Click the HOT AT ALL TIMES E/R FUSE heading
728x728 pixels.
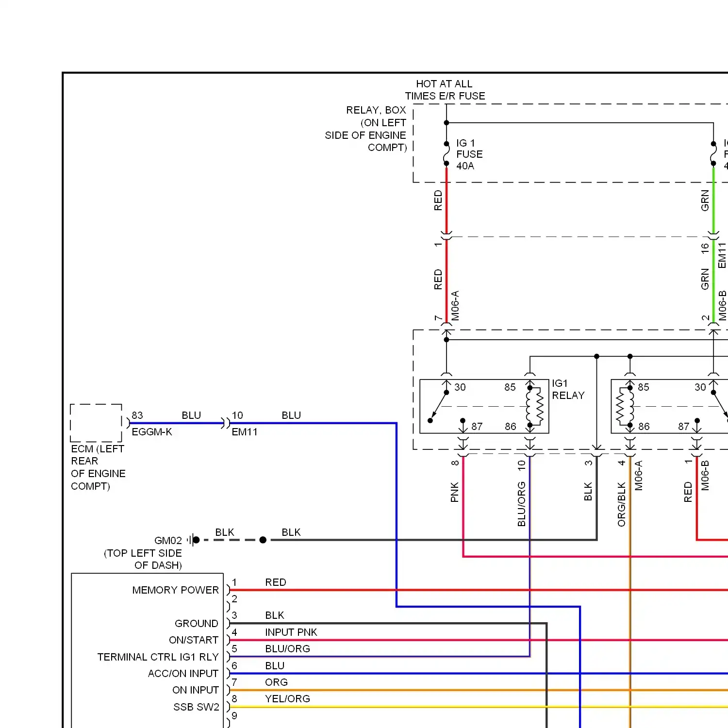click(x=445, y=90)
